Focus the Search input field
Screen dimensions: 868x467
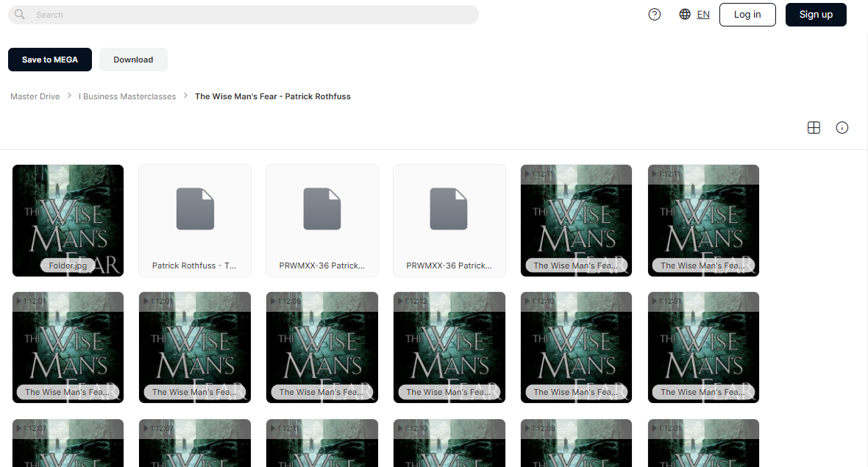point(243,15)
